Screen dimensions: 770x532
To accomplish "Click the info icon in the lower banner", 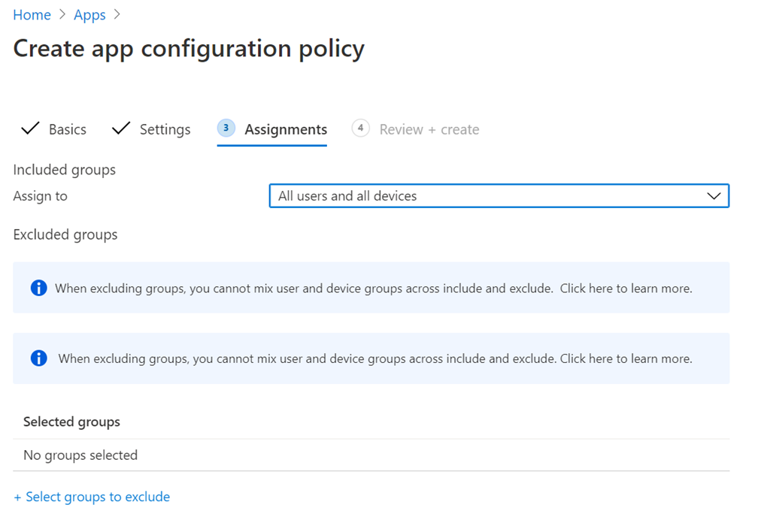I will click(38, 358).
